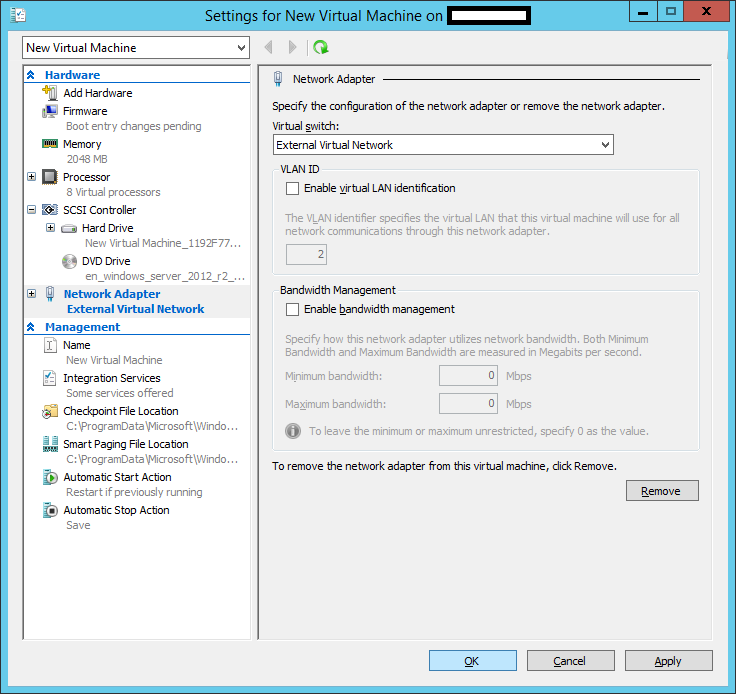Screen dimensions: 736x694
Task: Expand the Network Adapter tree node
Action: [x=31, y=294]
